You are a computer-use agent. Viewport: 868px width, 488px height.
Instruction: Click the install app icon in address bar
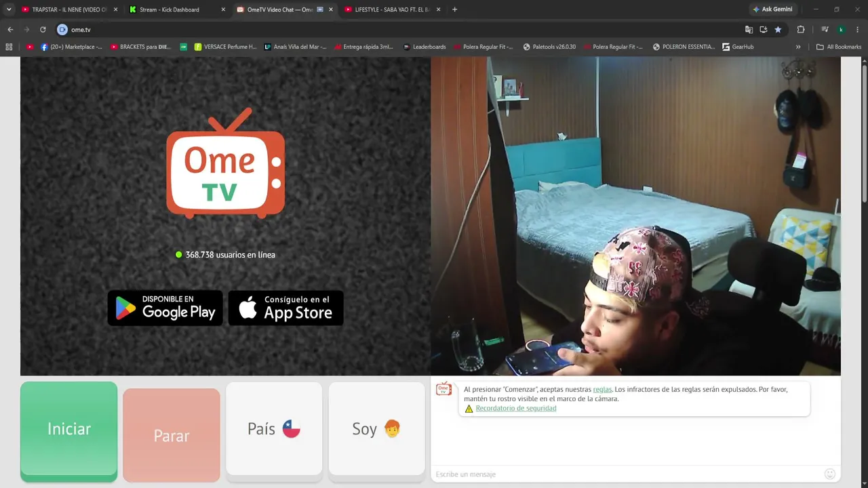coord(764,30)
